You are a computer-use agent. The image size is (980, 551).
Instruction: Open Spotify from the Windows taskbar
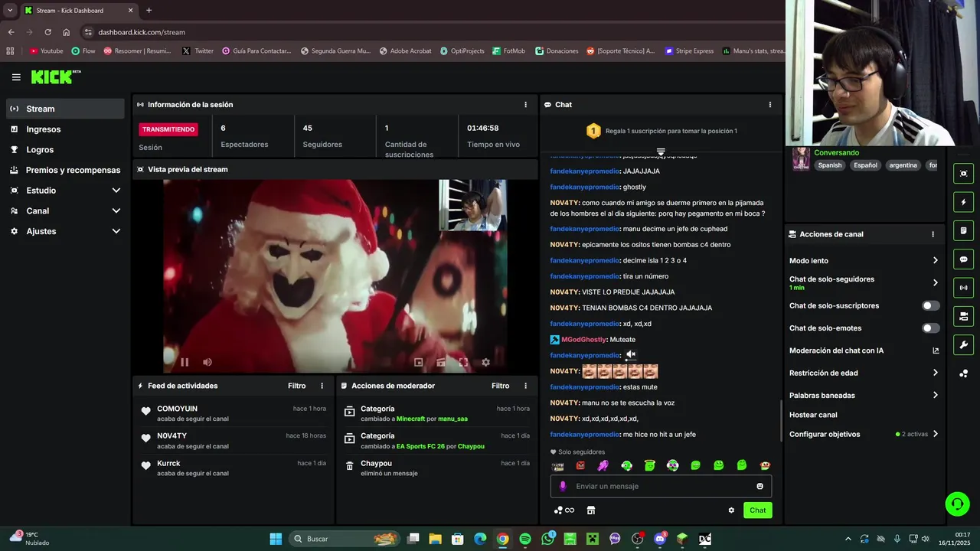tap(525, 539)
